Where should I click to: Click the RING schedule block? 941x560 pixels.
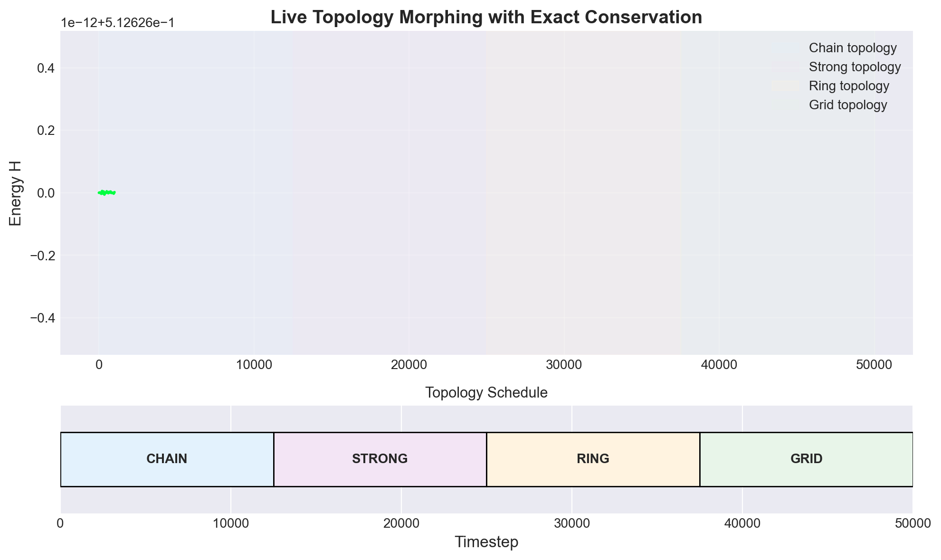[593, 459]
